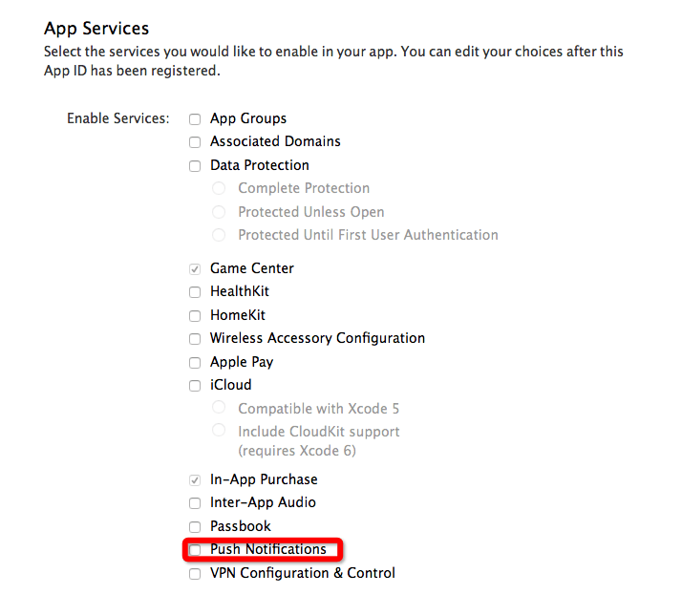Click the Game Center checkbox
The width and height of the screenshot is (682, 616).
pyautogui.click(x=195, y=269)
